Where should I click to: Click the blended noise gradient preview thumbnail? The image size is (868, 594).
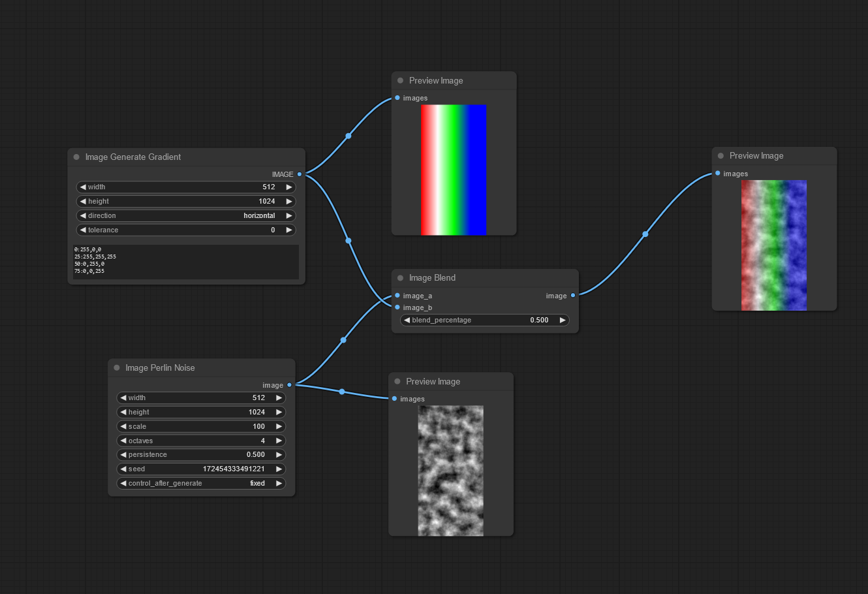[x=774, y=245]
